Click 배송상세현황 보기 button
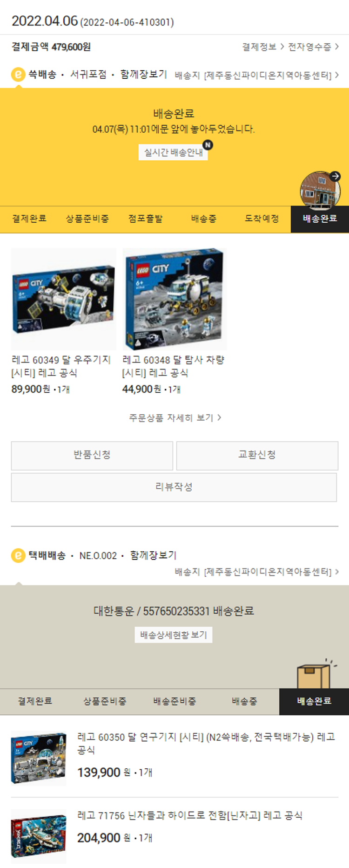Viewport: 349px width, 868px height. coord(174,635)
